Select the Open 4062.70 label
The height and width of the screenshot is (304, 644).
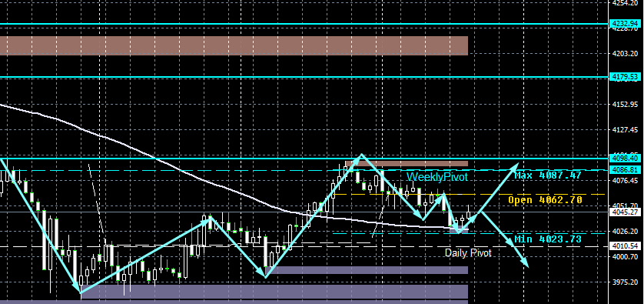coord(545,200)
